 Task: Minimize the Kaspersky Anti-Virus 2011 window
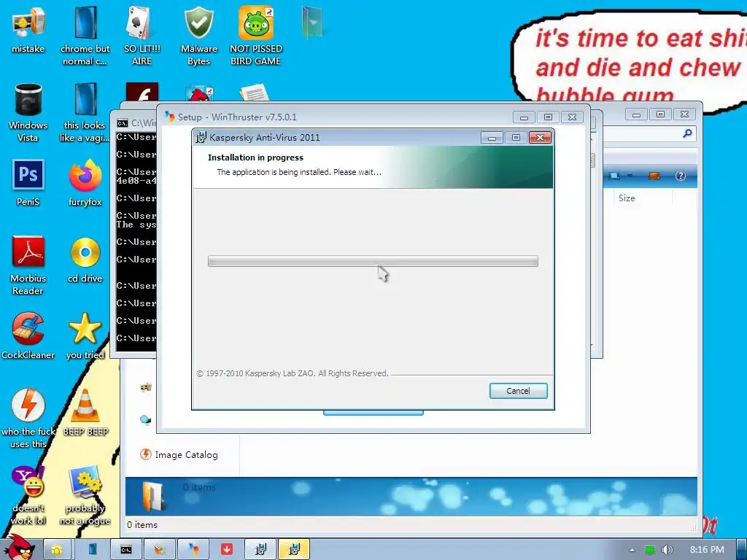pos(492,138)
